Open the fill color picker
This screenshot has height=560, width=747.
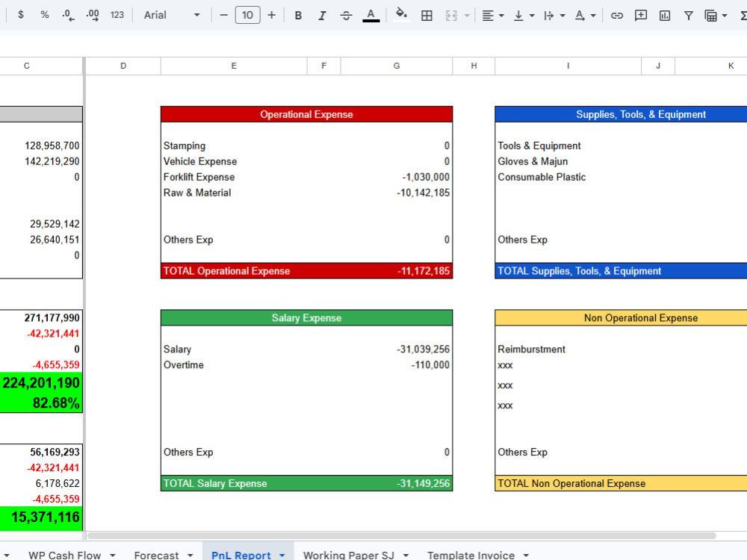point(402,15)
